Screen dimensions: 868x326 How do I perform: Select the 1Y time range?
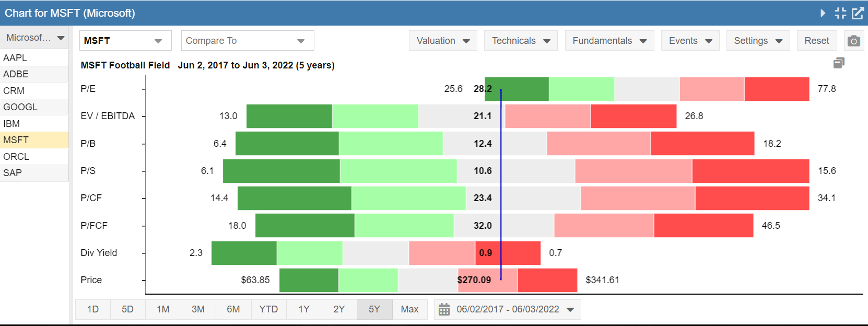click(x=304, y=309)
